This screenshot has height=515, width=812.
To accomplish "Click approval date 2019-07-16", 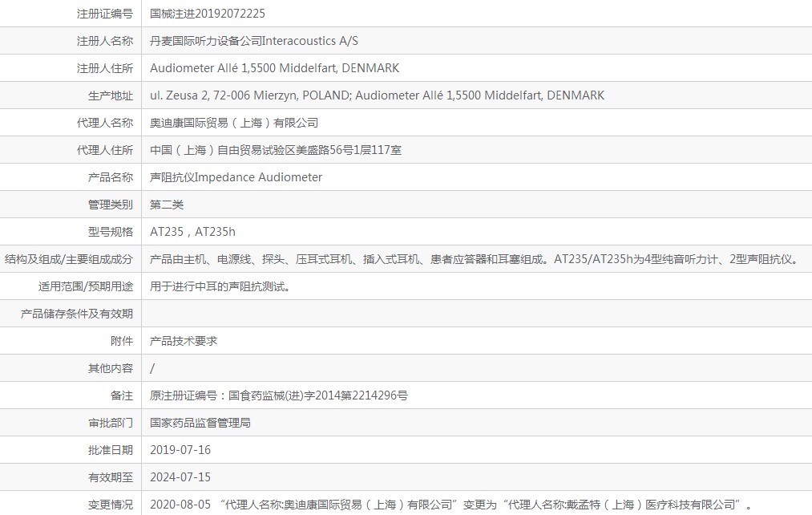I will [180, 450].
